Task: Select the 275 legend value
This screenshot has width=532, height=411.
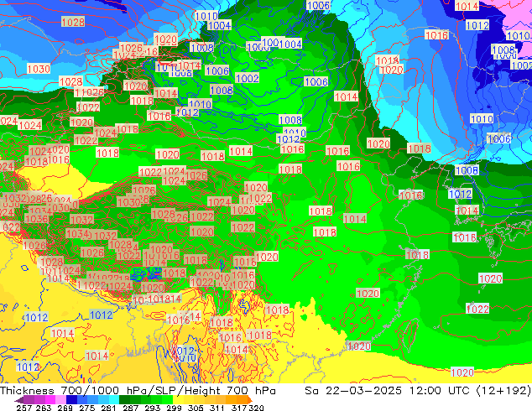Action: (x=87, y=408)
